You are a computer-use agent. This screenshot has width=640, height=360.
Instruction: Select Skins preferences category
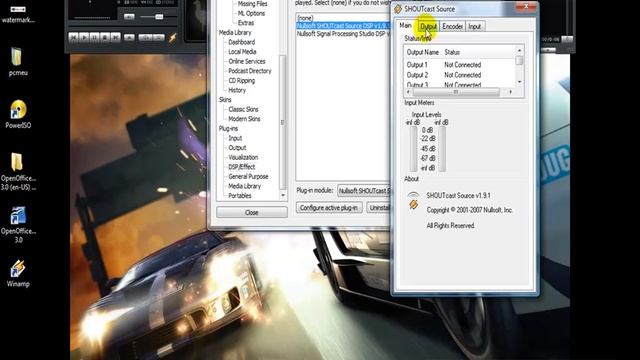tap(225, 100)
